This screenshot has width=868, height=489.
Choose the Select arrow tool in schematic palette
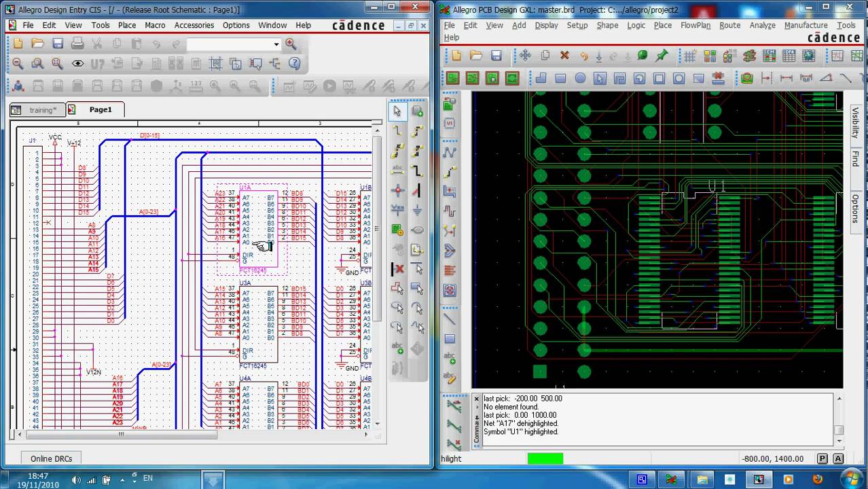point(397,111)
